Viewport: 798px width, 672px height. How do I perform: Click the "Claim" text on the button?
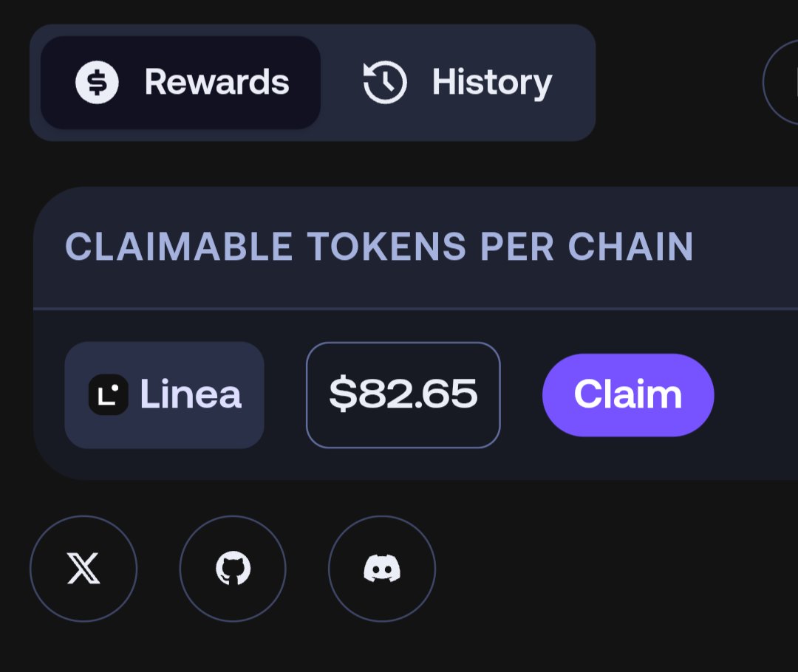(627, 394)
